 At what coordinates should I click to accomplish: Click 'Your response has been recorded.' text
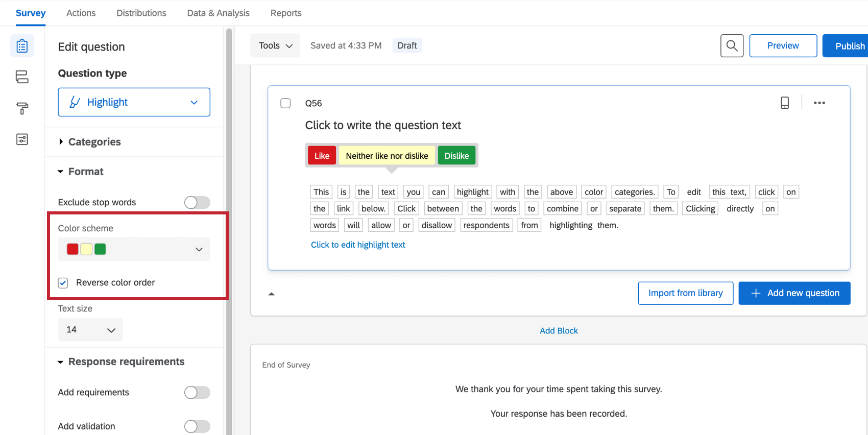click(559, 414)
